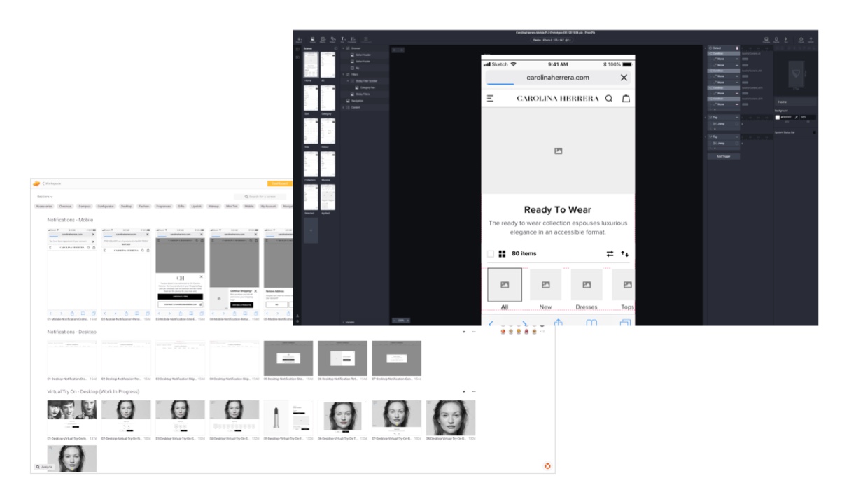Click the Import icon in ProtoPie toolbar

click(x=300, y=39)
